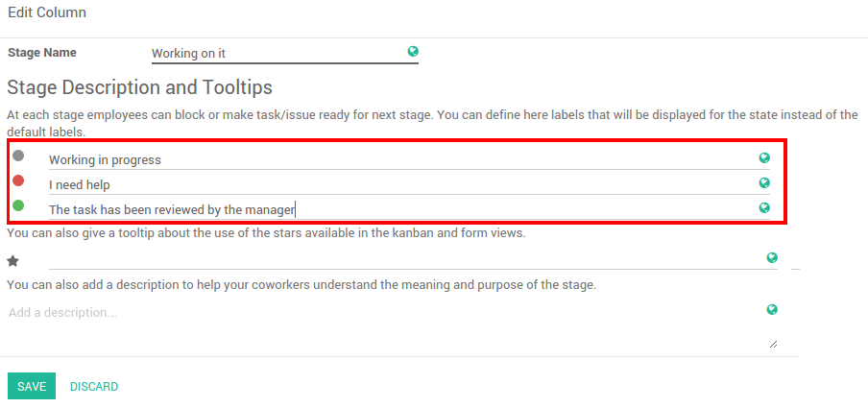Screen dimensions: 868x408
Task: Click the globe icon on Working in progress row
Action: click(764, 158)
